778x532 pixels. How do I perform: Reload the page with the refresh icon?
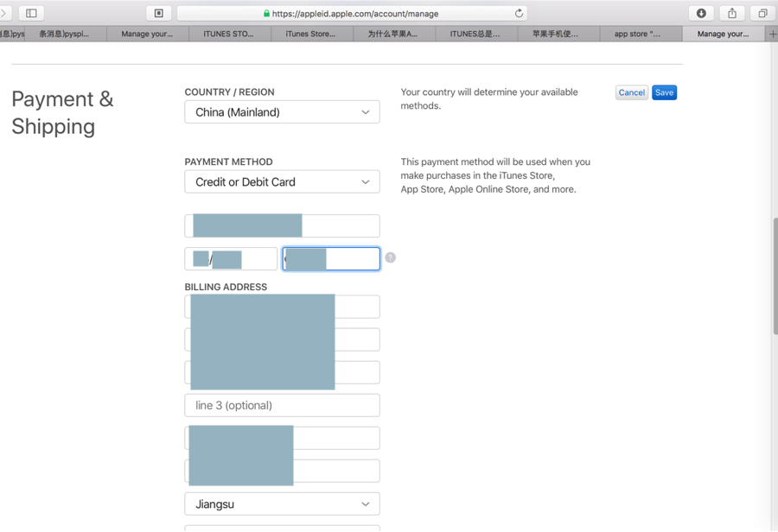click(x=519, y=13)
